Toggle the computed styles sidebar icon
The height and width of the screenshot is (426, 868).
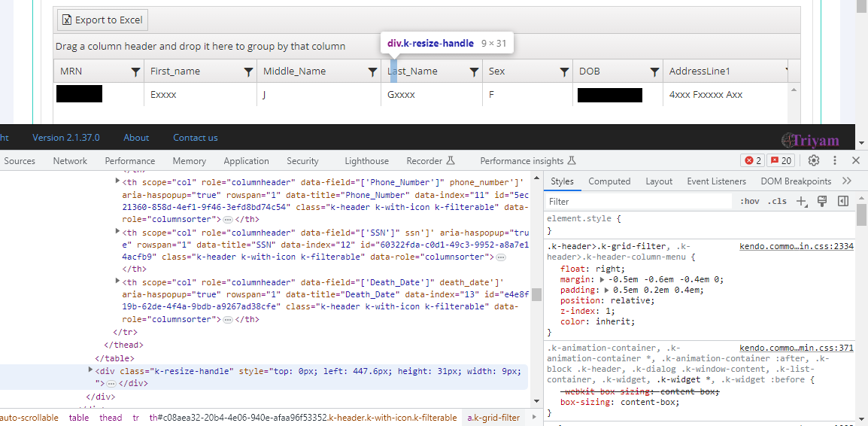click(x=843, y=201)
